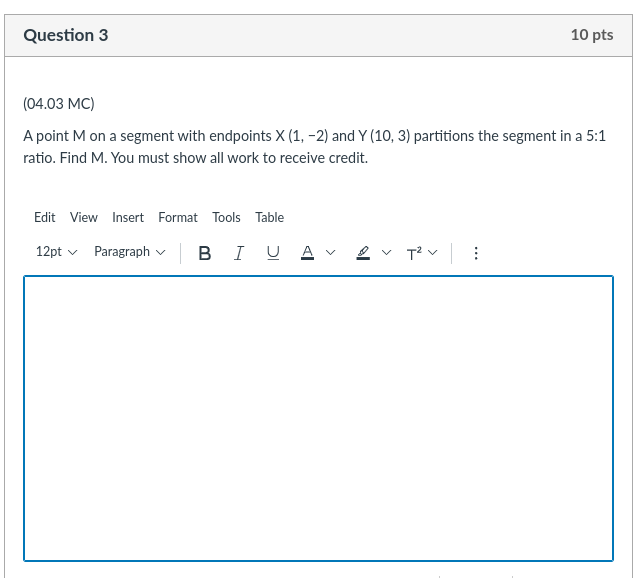Open the more options three-dot menu
Screen dimensions: 633x578
pos(476,253)
